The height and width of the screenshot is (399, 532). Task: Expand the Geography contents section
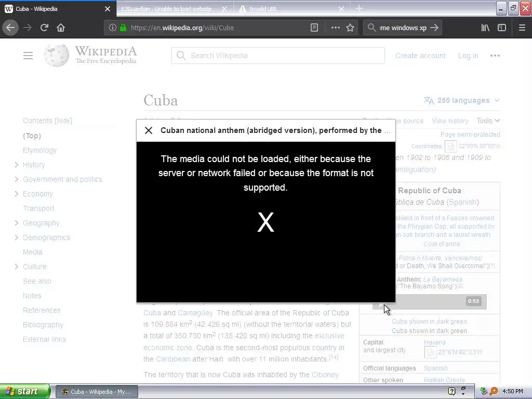[16, 223]
